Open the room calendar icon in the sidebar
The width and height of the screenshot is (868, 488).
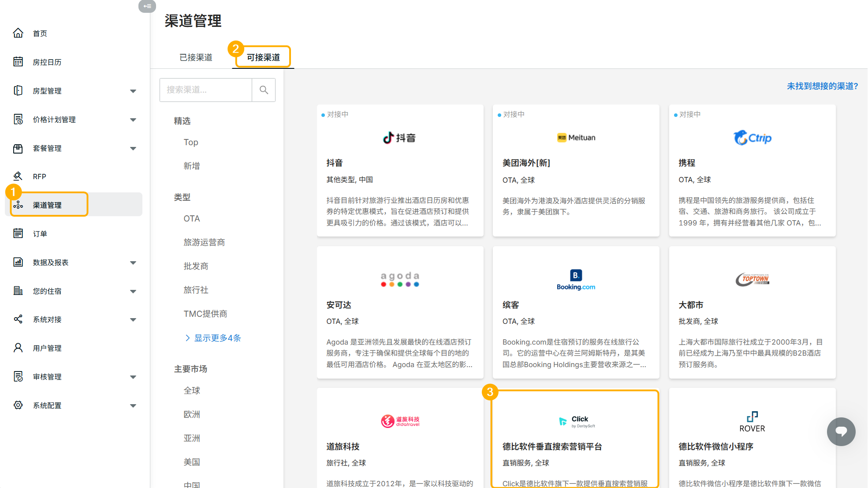(18, 62)
